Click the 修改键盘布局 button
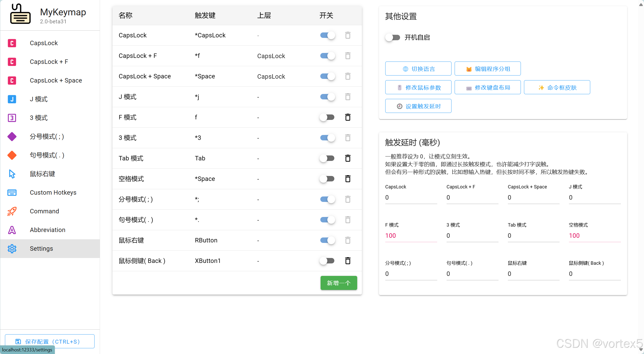 [x=488, y=87]
